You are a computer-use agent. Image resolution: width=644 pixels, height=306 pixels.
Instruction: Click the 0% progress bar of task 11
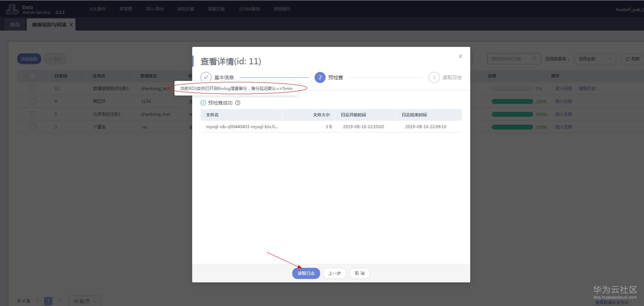(512, 89)
